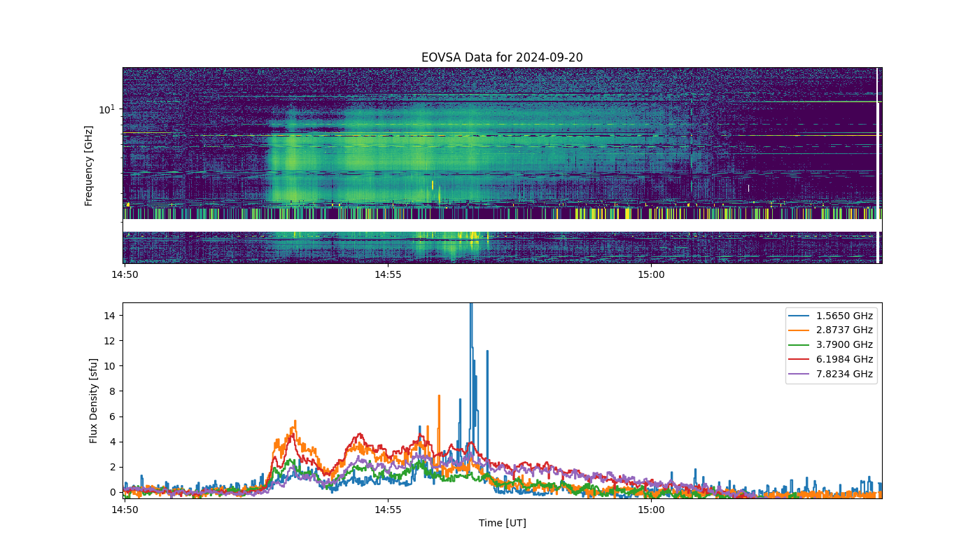Click the 14:50 tick under the flux plot
The height and width of the screenshot is (560, 980).
tap(125, 510)
